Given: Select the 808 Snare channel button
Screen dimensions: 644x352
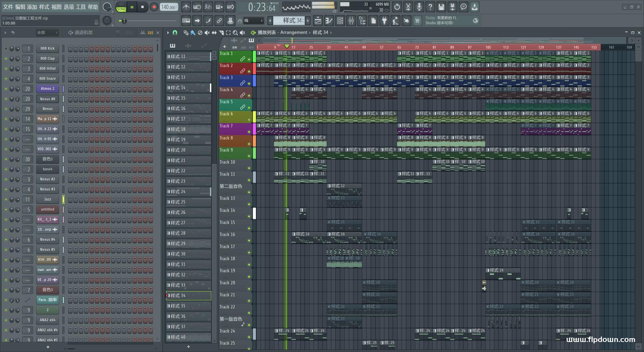Looking at the screenshot, I should point(47,79).
